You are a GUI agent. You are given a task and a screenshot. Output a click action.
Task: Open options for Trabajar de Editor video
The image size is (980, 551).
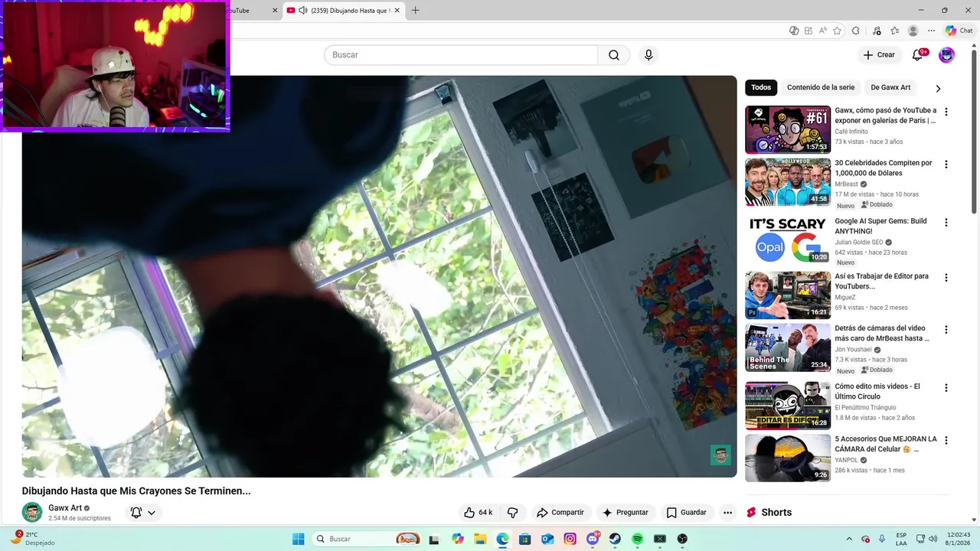946,278
